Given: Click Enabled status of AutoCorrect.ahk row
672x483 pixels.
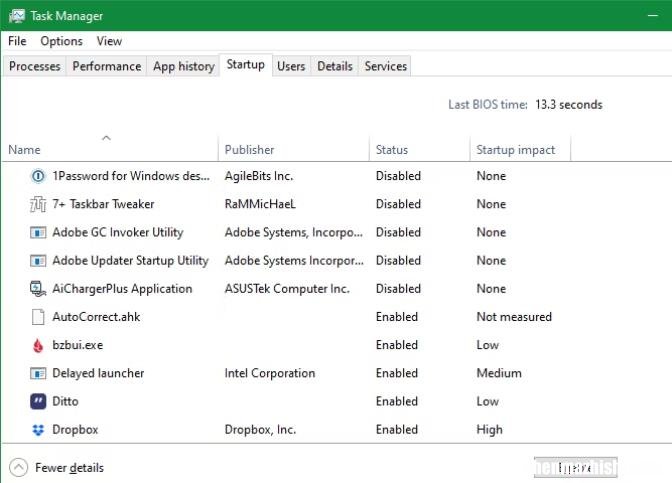Looking at the screenshot, I should 396,317.
